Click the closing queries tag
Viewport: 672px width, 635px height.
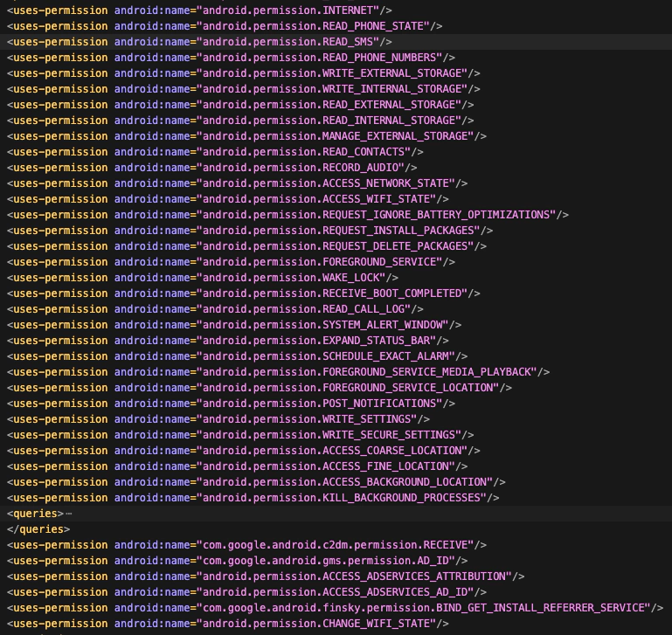38,529
